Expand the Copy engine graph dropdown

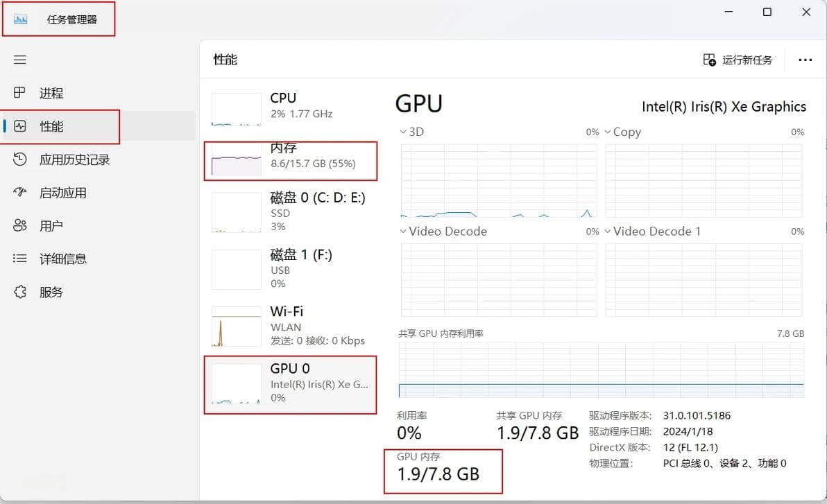tap(608, 132)
